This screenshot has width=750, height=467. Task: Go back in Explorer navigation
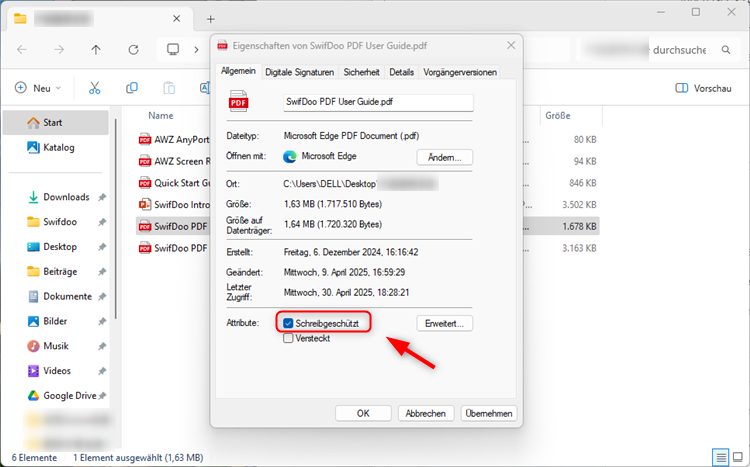tap(22, 49)
